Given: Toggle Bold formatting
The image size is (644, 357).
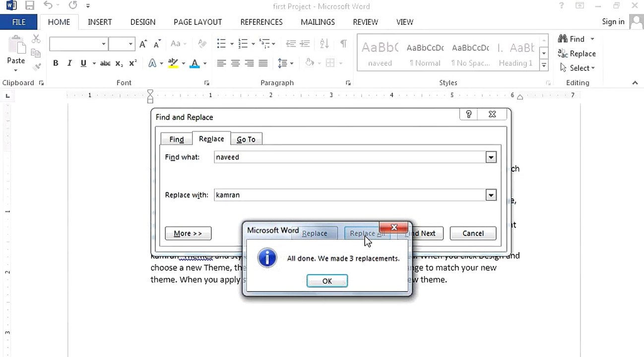Looking at the screenshot, I should pos(56,63).
